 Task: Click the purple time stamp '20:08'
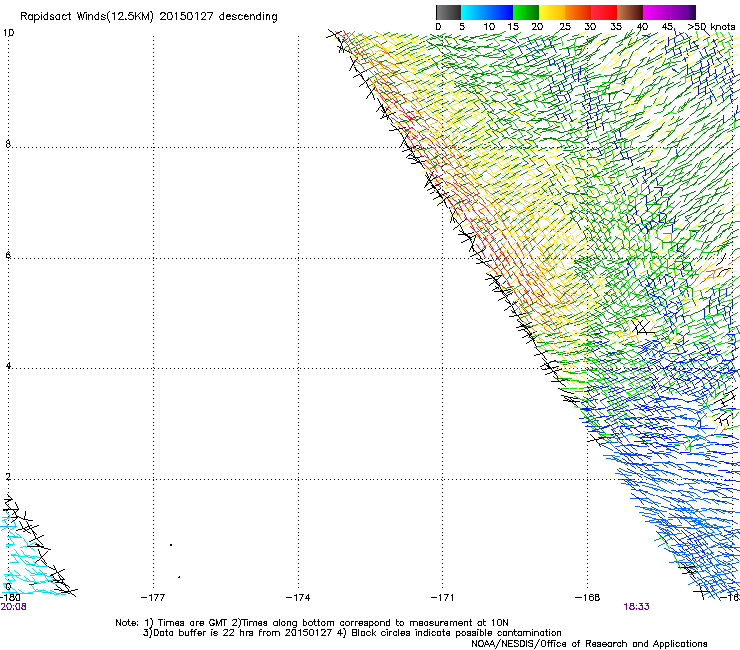pos(13,607)
